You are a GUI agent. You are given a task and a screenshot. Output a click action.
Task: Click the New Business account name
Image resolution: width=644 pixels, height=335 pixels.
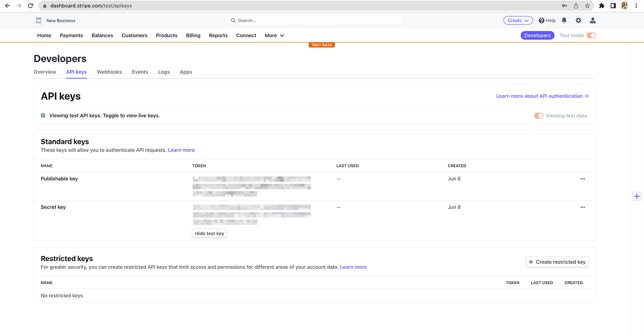[x=61, y=21]
